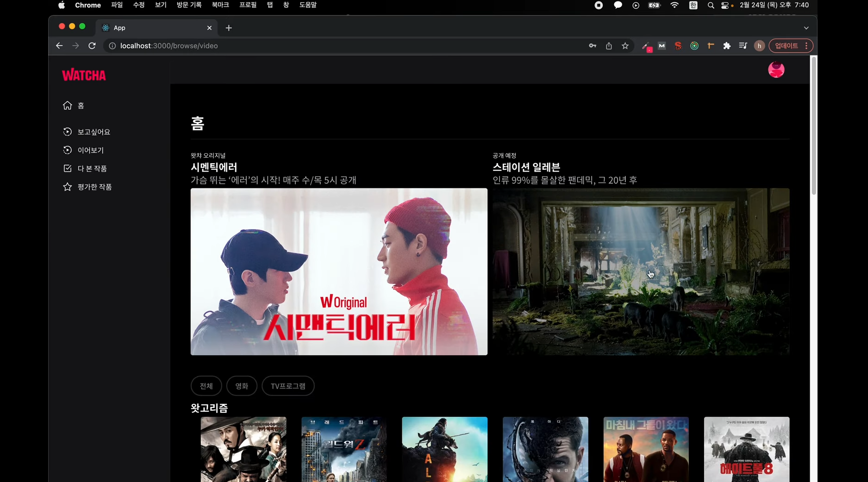Open the profile avatar menu
This screenshot has height=482, width=868.
776,70
